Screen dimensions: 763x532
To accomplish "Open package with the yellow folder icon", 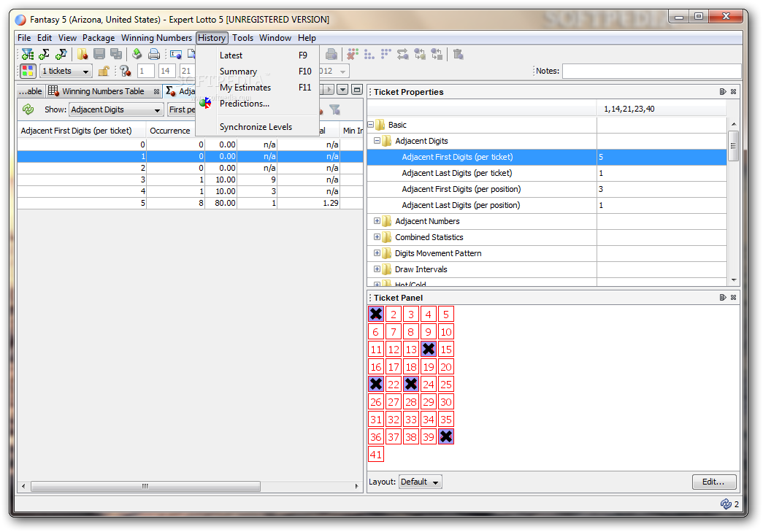I will coord(83,54).
